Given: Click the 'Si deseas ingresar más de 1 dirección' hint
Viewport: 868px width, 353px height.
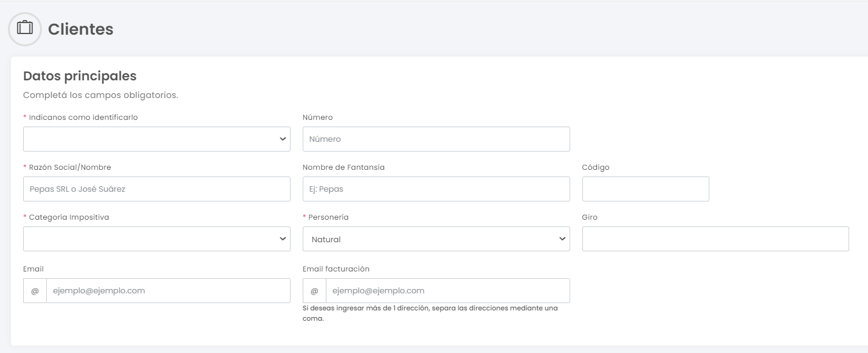Looking at the screenshot, I should click(x=430, y=313).
